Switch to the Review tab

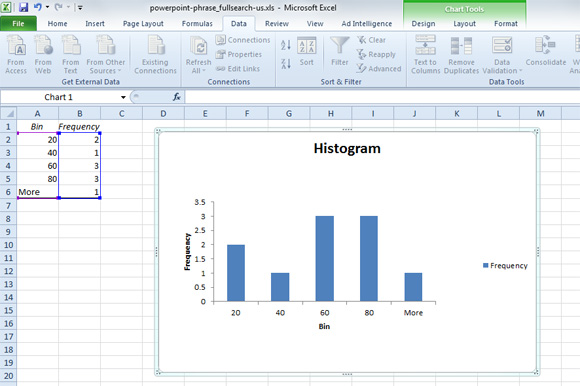pyautogui.click(x=277, y=24)
